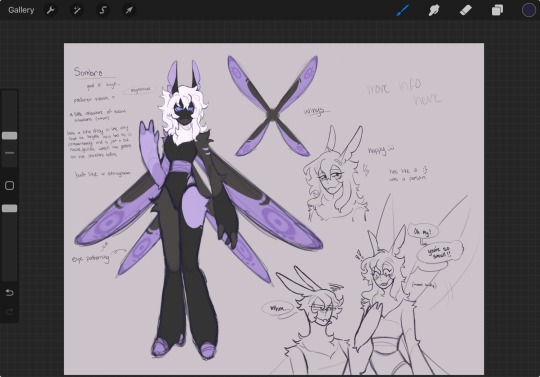Activate the Selection S-shaped tool
This screenshot has width=540, height=377.
[103, 10]
